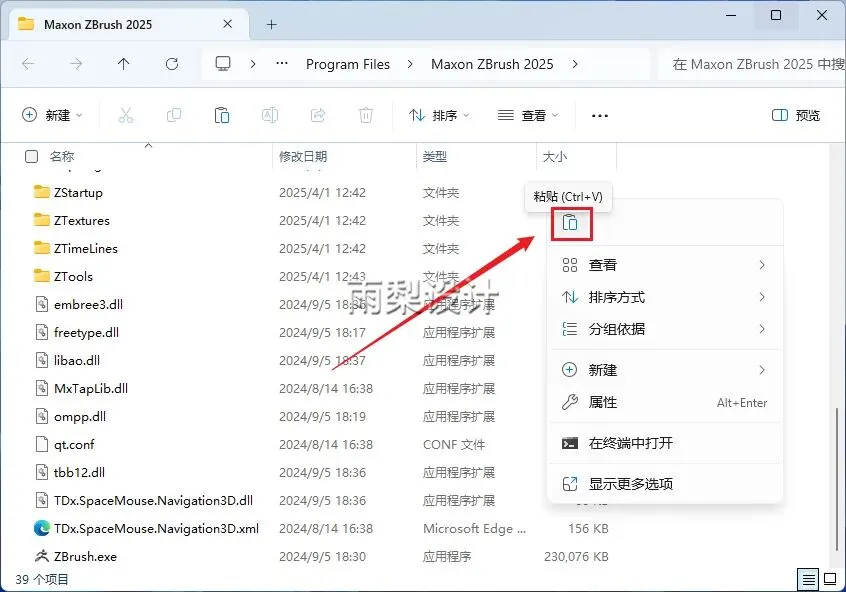
Task: Select the ompp.dll file name
Action: click(x=80, y=417)
